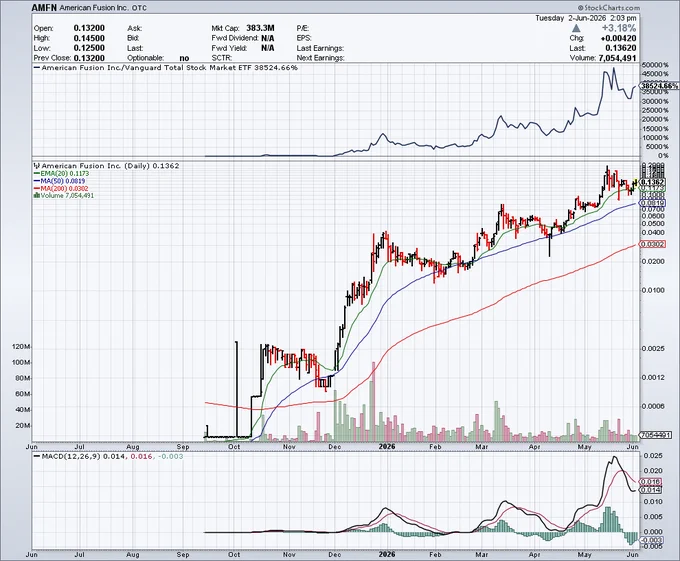Image resolution: width=680 pixels, height=561 pixels.
Task: Click the 'American Fusion Inc.' header title
Action: coord(94,8)
